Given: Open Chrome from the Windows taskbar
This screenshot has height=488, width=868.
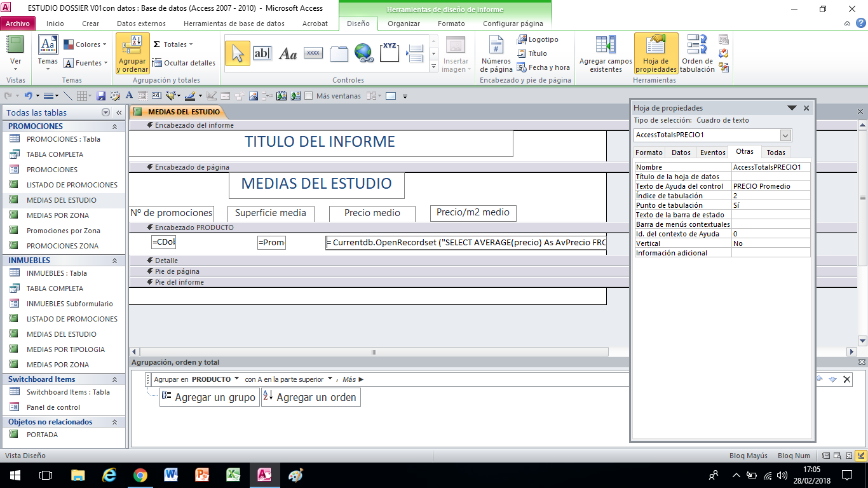Looking at the screenshot, I should [140, 475].
